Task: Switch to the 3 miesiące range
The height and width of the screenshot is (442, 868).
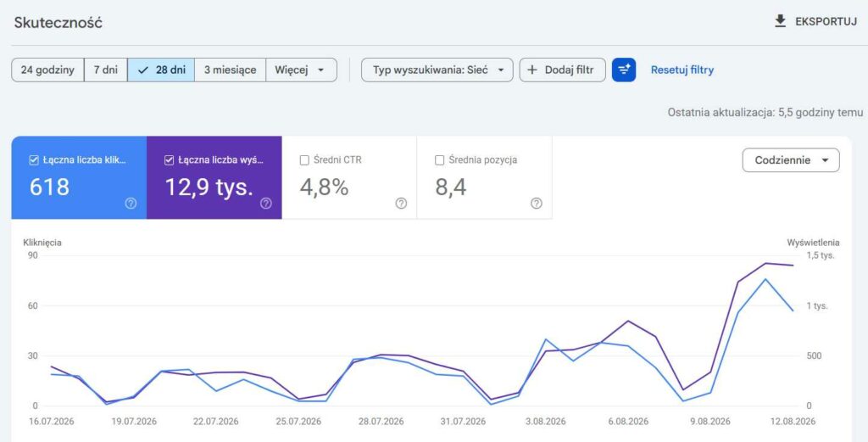Action: click(x=231, y=70)
